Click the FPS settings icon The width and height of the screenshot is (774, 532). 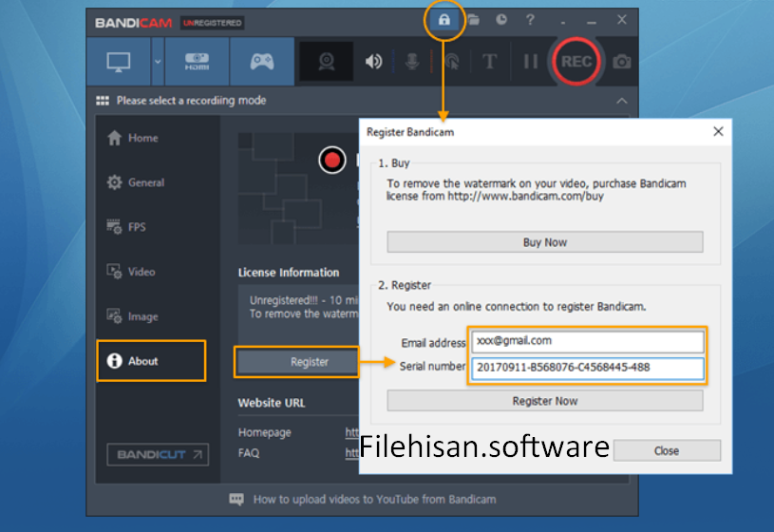[115, 227]
